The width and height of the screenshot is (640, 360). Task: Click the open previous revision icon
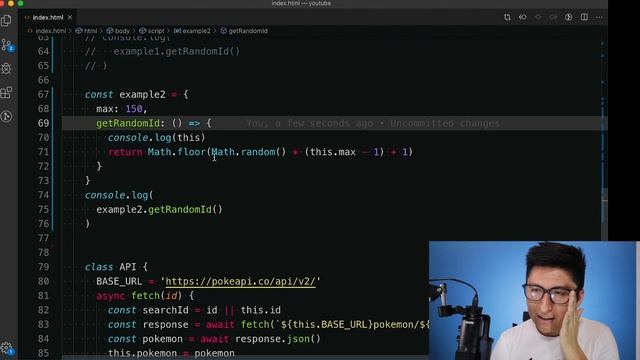(522, 17)
